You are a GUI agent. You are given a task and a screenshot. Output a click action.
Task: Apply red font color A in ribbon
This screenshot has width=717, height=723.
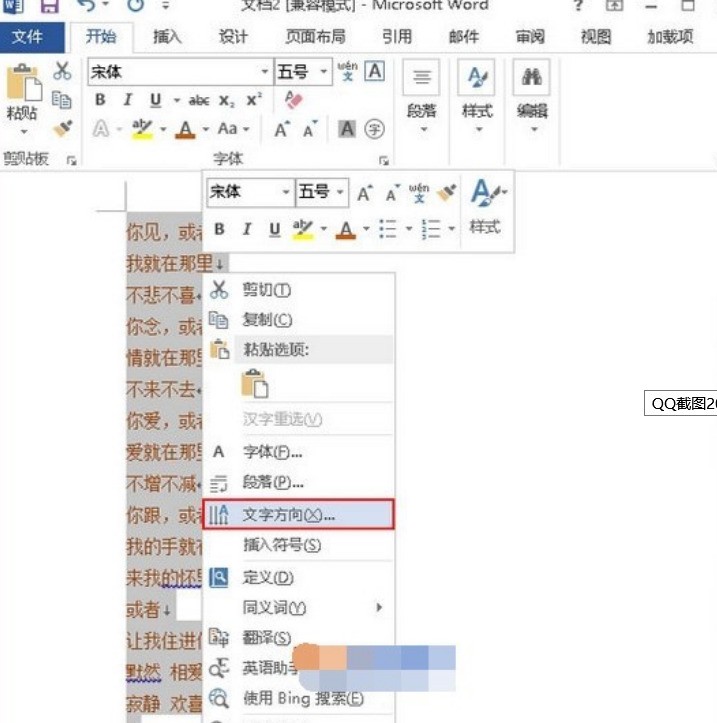[x=185, y=129]
